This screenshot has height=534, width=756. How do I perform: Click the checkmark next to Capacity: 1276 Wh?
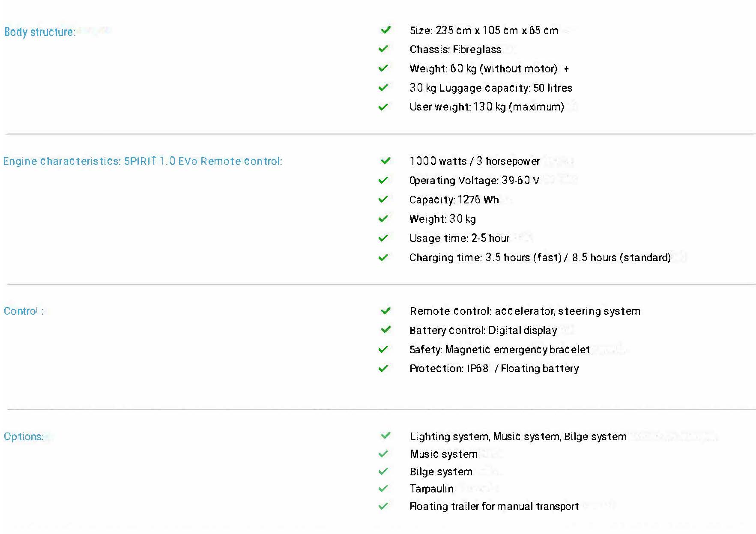point(383,199)
